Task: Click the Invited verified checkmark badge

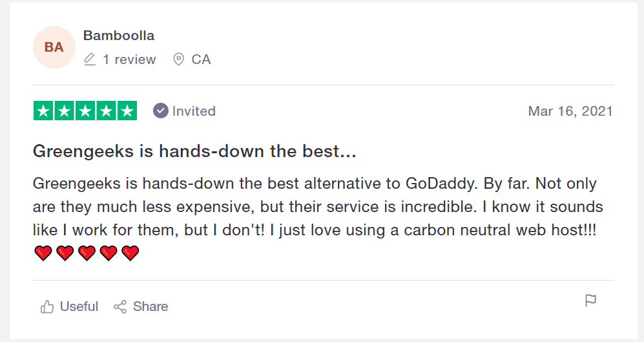Action: click(x=161, y=111)
